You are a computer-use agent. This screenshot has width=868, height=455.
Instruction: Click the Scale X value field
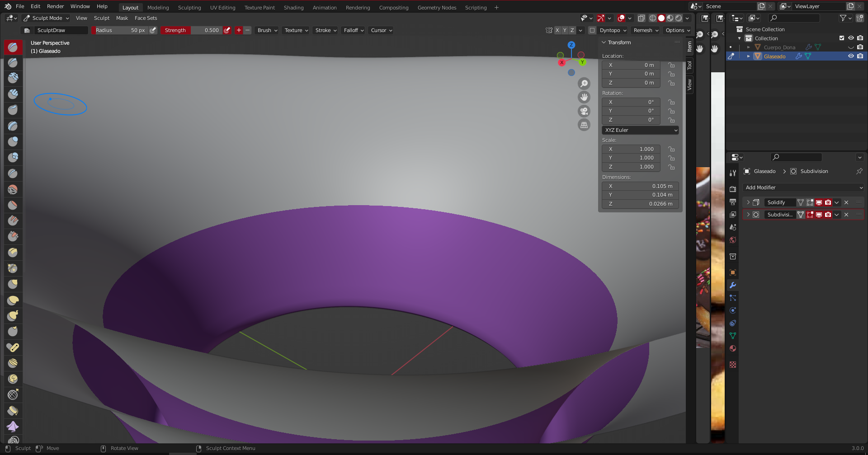(631, 149)
